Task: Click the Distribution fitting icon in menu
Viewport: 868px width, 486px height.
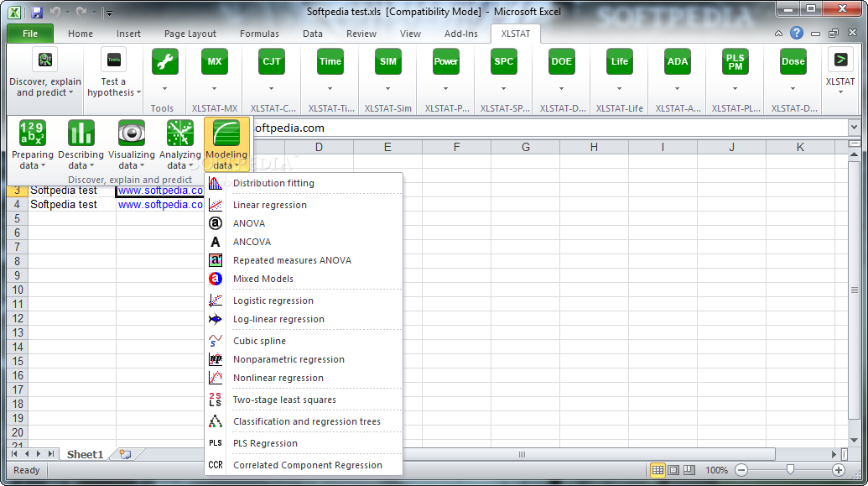Action: point(216,183)
